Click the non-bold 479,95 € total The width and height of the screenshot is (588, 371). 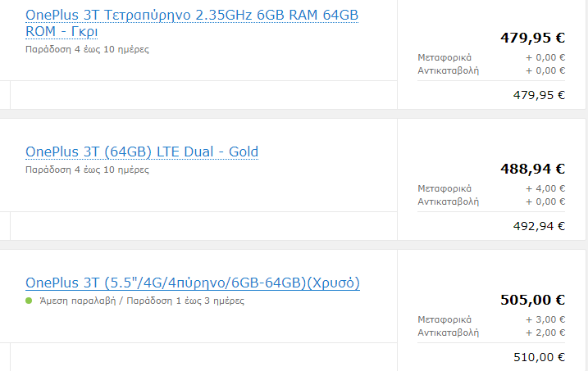point(539,95)
